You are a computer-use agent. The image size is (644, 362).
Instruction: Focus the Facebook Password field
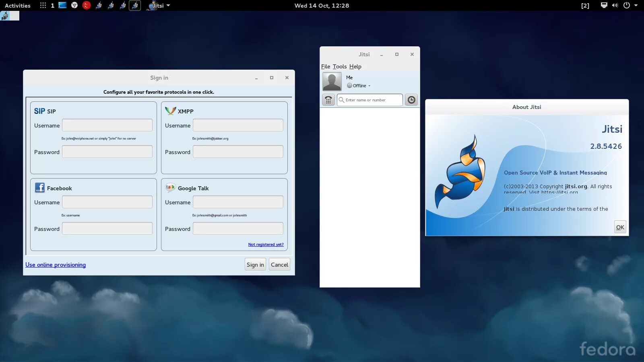tap(107, 228)
